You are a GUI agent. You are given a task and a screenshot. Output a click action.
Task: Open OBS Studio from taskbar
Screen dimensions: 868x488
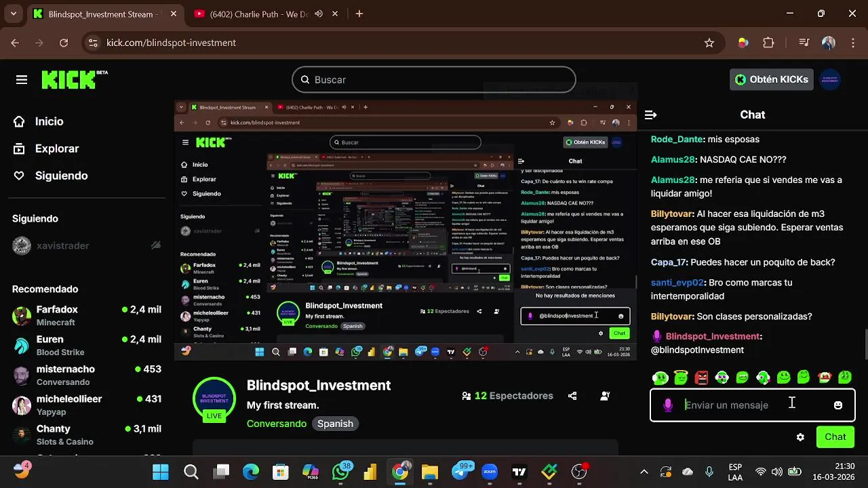pyautogui.click(x=580, y=472)
